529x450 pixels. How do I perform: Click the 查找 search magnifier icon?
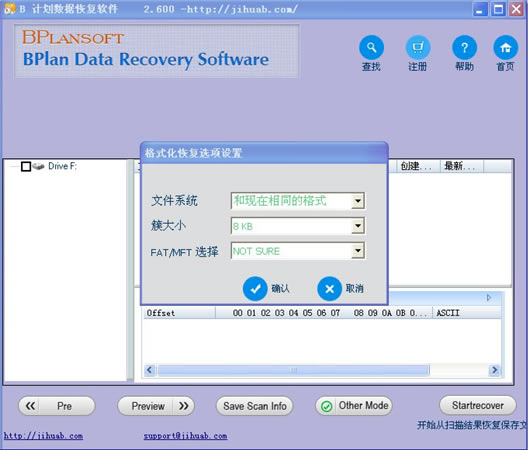(371, 48)
